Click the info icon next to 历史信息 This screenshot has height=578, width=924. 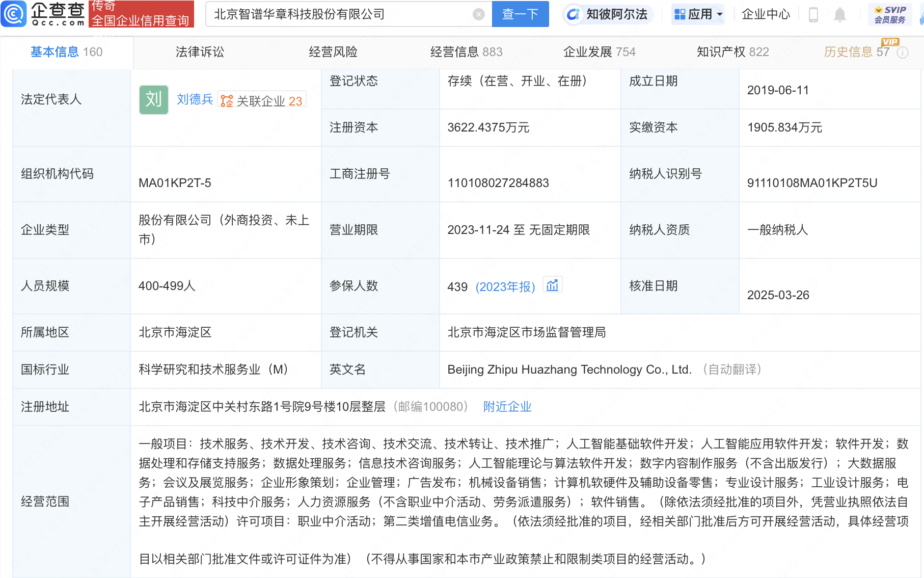(903, 52)
